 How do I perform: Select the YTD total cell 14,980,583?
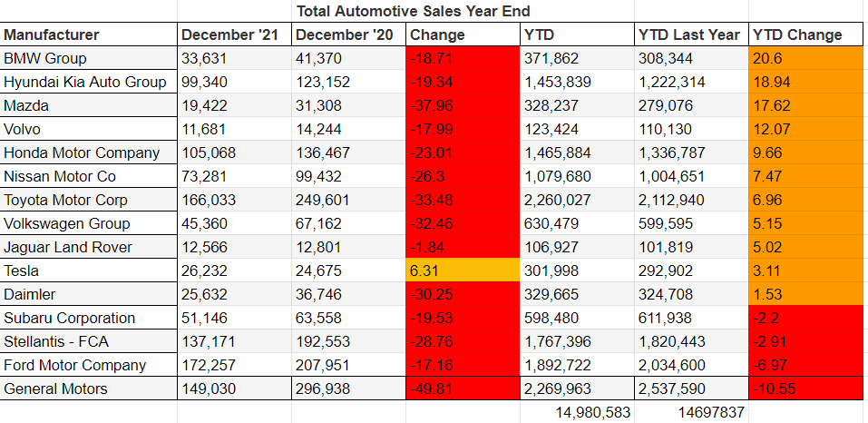coord(577,412)
